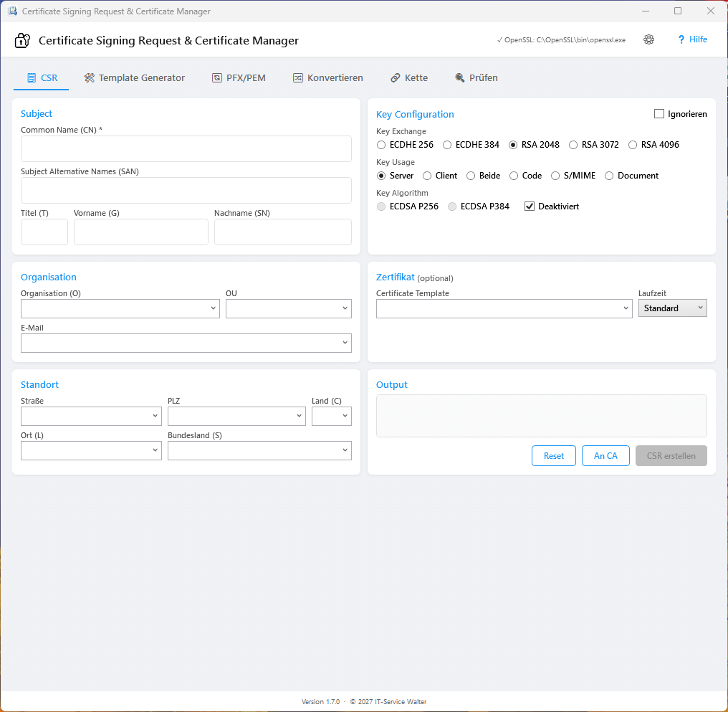Open settings via the gear icon
Viewport: 728px width, 712px height.
[x=648, y=39]
